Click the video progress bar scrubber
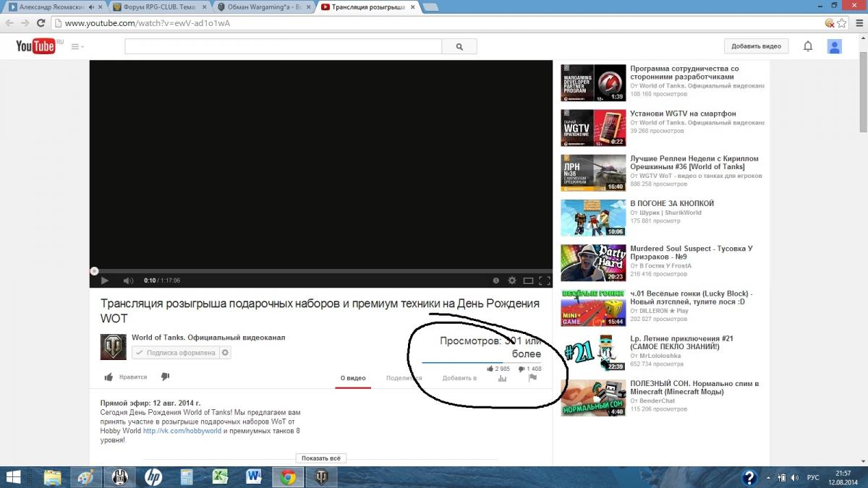 pyautogui.click(x=94, y=271)
